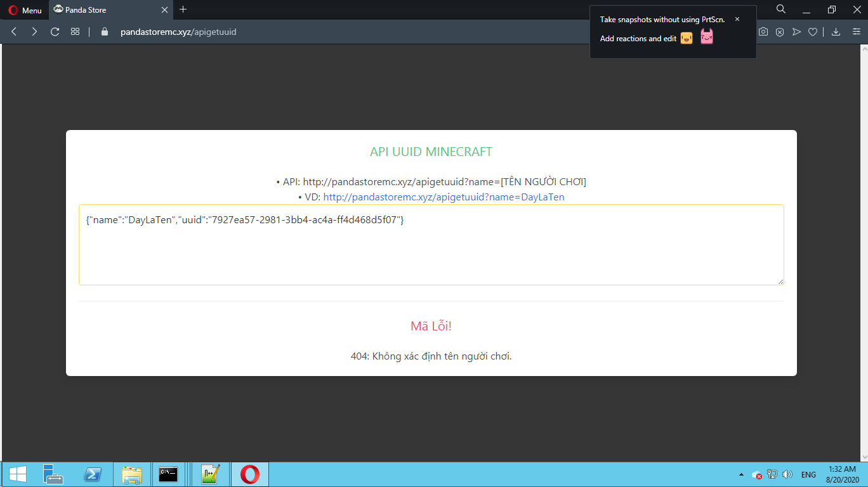Go forward to the next page

coord(34,32)
